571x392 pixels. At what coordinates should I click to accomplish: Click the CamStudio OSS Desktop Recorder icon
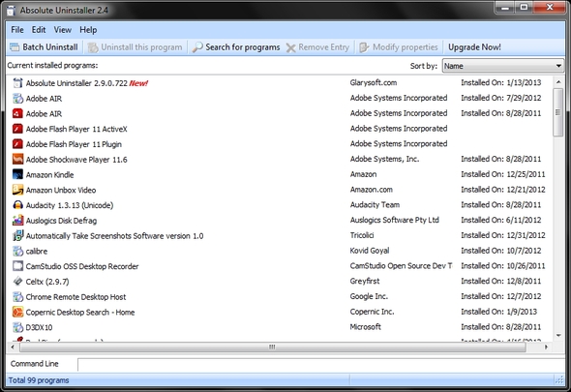pos(17,266)
